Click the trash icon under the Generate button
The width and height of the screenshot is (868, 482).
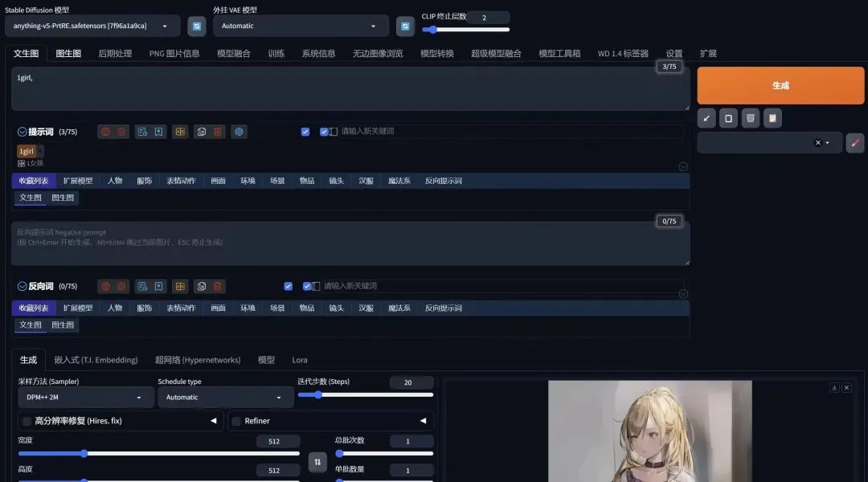(750, 118)
